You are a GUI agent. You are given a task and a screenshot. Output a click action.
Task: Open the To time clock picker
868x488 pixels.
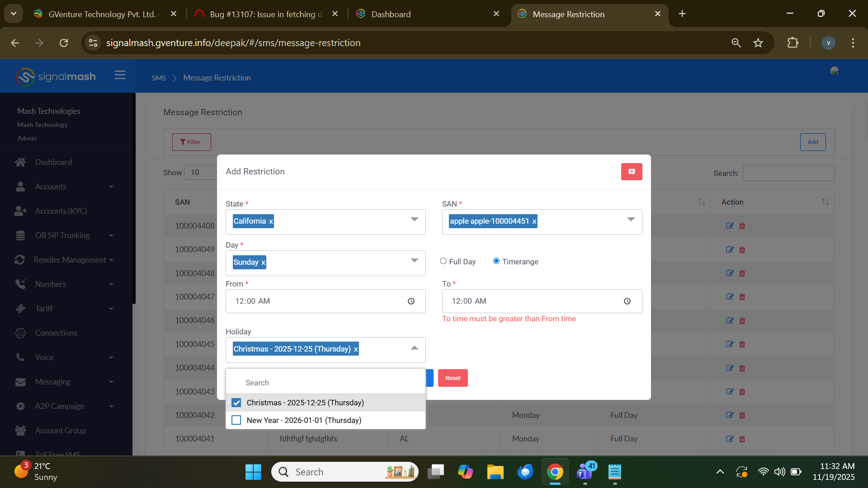click(627, 301)
